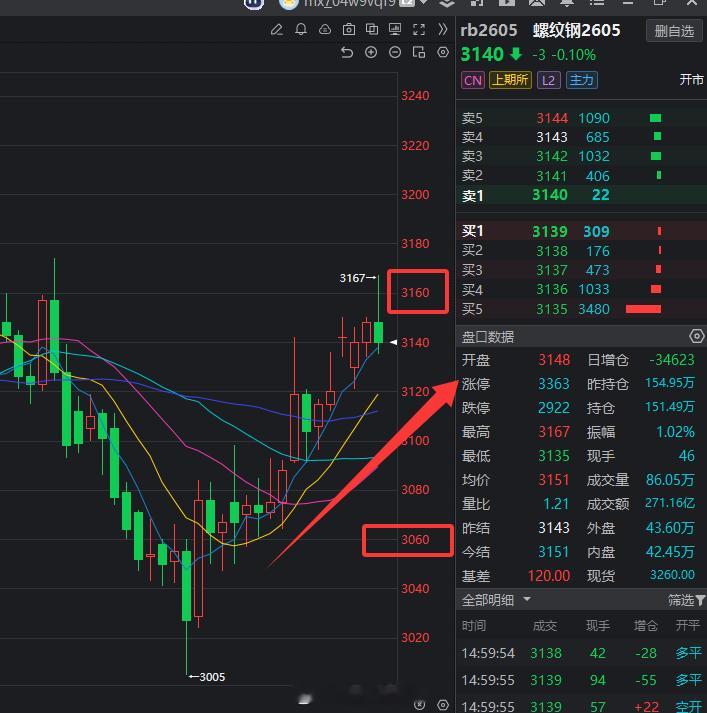Click the list menu icon in title bar
This screenshot has width=707, height=713.
click(x=597, y=3)
